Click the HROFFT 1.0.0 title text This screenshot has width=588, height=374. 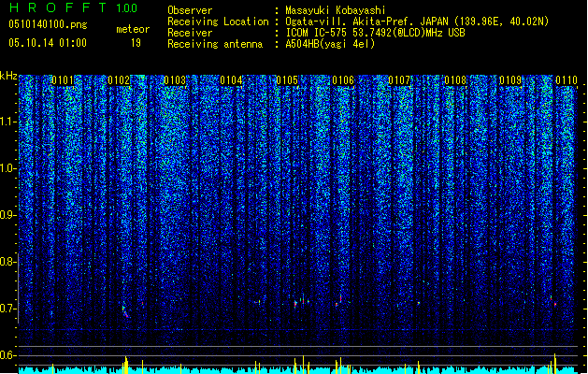[x=74, y=7]
